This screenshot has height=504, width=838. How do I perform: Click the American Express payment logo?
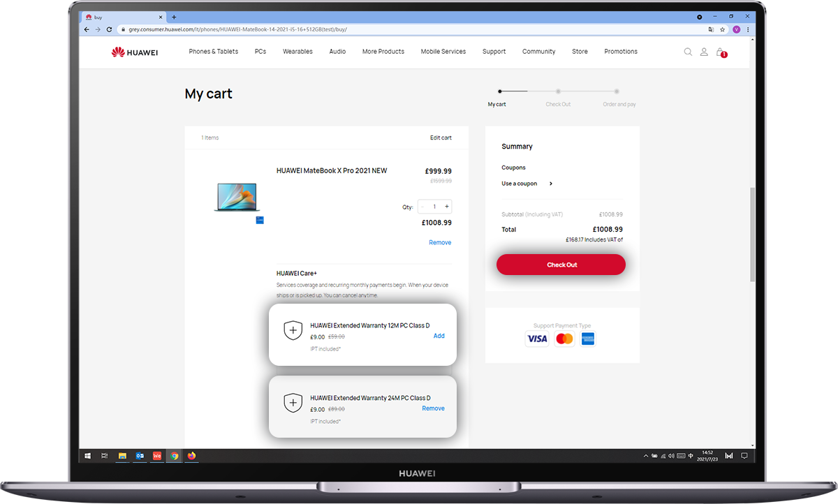click(x=588, y=339)
